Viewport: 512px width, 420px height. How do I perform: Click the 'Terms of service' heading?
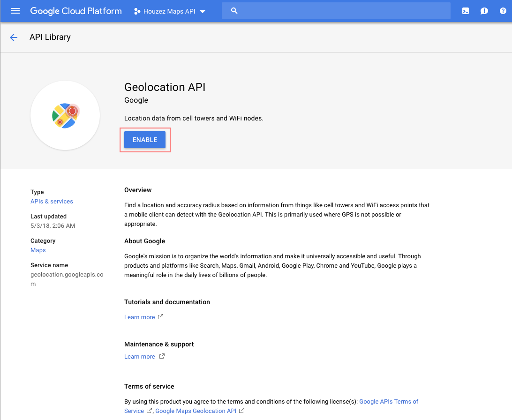click(149, 386)
